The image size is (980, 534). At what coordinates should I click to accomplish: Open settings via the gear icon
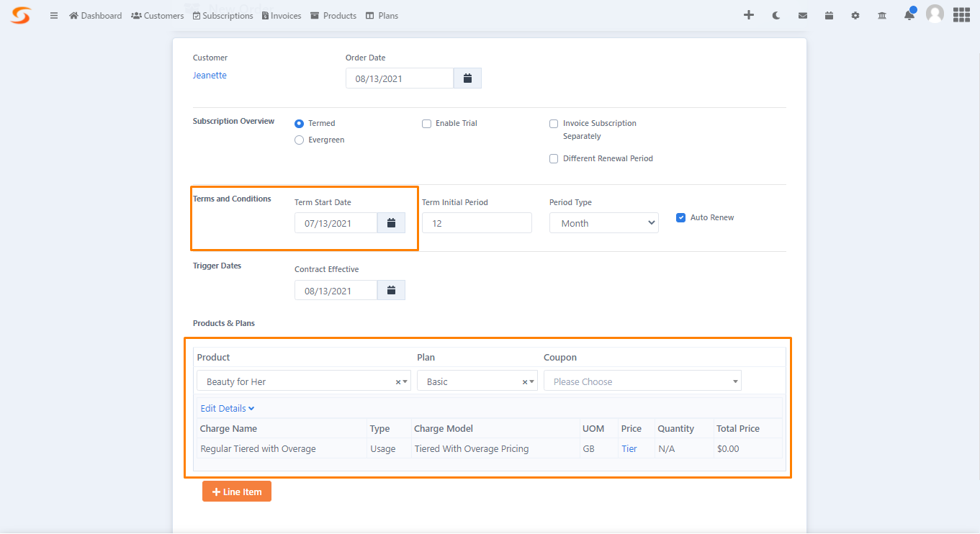pos(855,14)
